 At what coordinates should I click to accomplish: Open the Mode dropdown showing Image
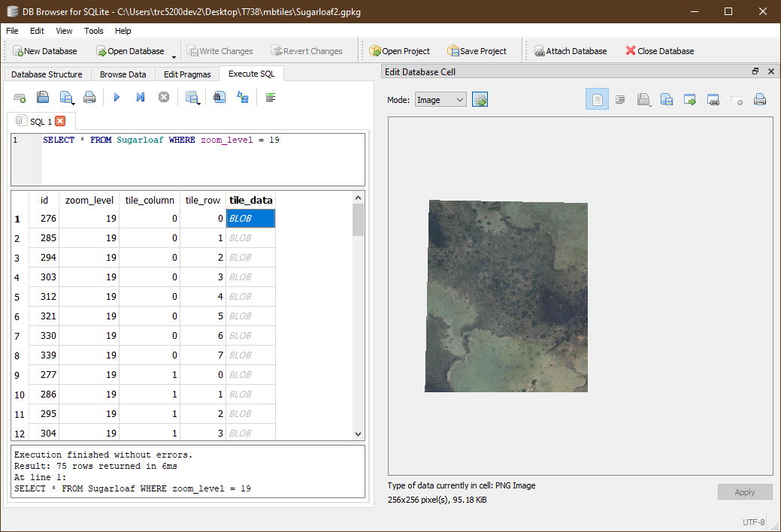click(440, 98)
